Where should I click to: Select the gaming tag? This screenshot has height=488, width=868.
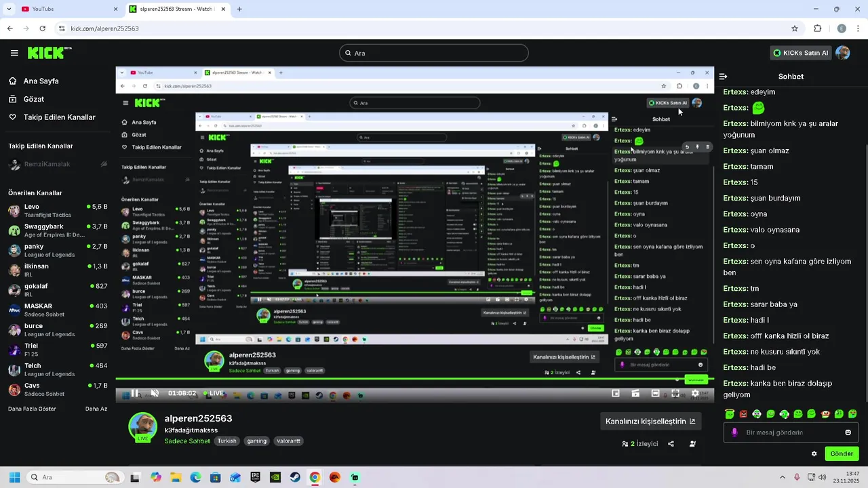coord(257,441)
